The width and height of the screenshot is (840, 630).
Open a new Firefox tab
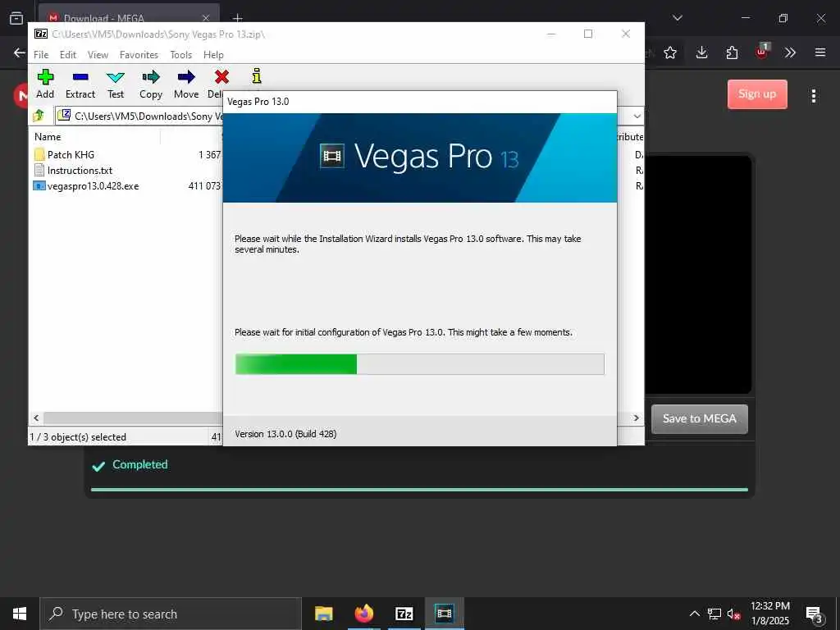pos(237,18)
